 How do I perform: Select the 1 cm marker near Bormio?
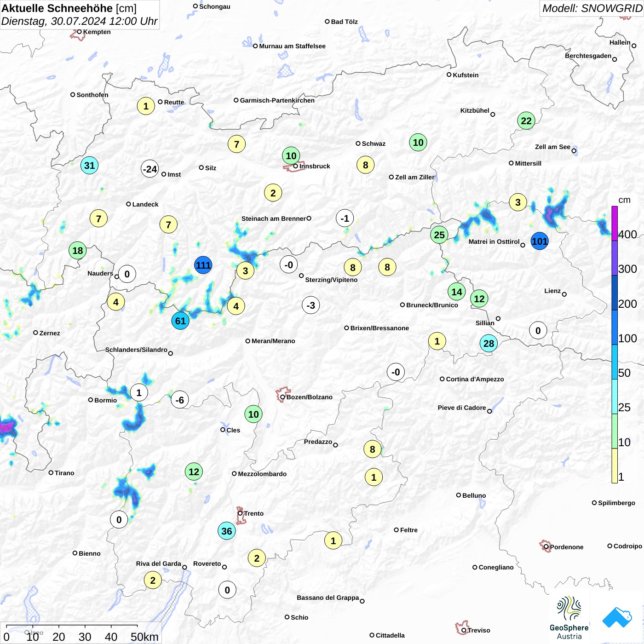139,393
